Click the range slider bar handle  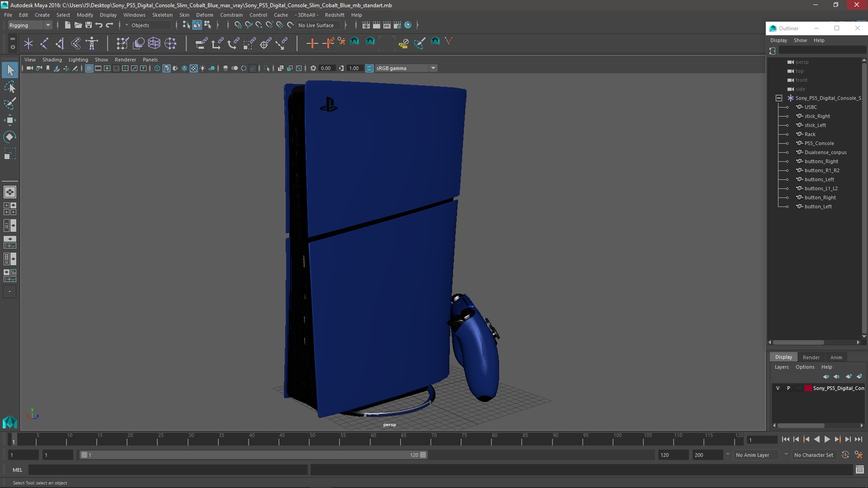pyautogui.click(x=253, y=455)
